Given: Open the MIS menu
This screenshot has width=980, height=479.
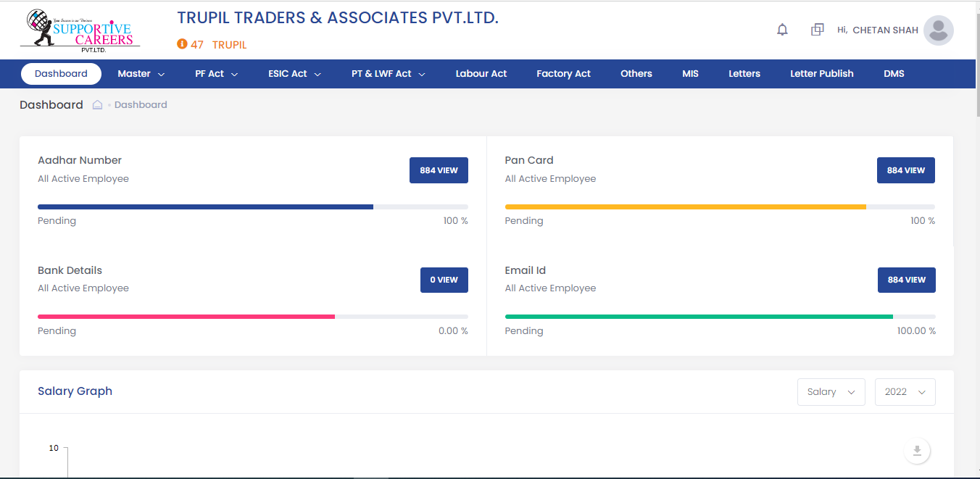Looking at the screenshot, I should [690, 74].
